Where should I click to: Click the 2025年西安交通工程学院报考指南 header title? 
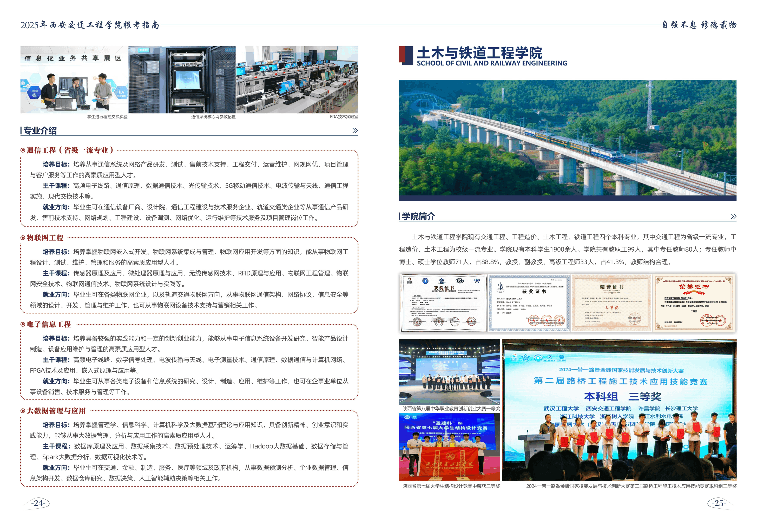pos(90,25)
